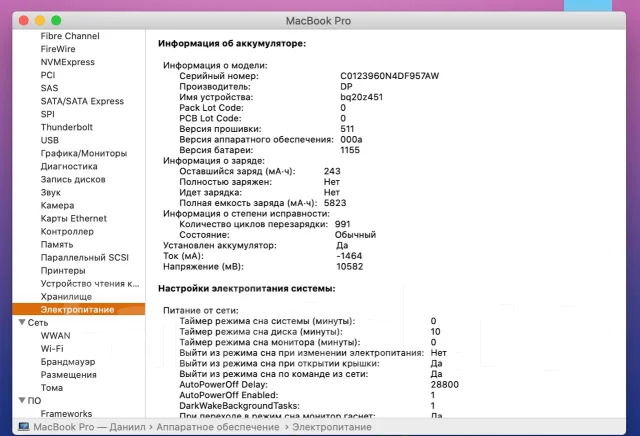The height and width of the screenshot is (436, 640).
Task: Click condition value Обычный
Action: [x=355, y=235]
